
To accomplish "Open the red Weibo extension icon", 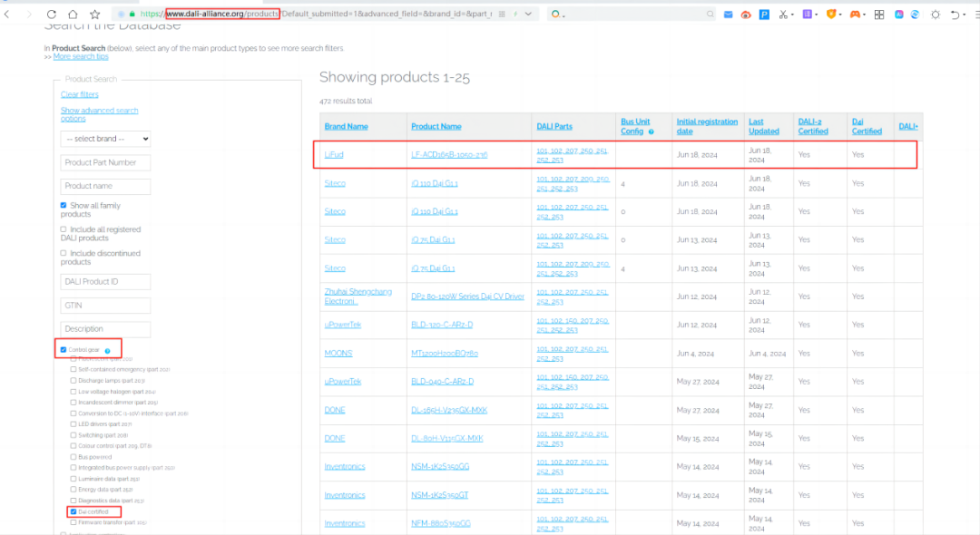I will tap(746, 15).
